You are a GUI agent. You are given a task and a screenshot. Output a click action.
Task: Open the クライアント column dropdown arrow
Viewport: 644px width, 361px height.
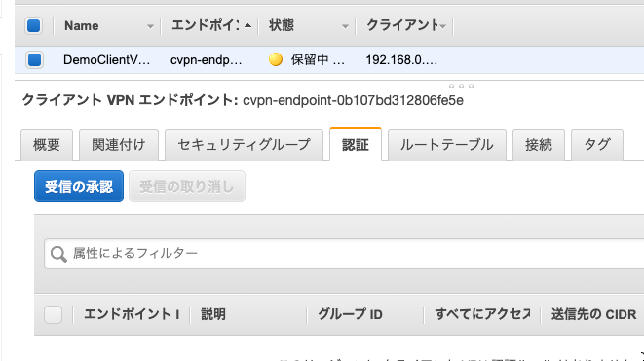tap(442, 26)
